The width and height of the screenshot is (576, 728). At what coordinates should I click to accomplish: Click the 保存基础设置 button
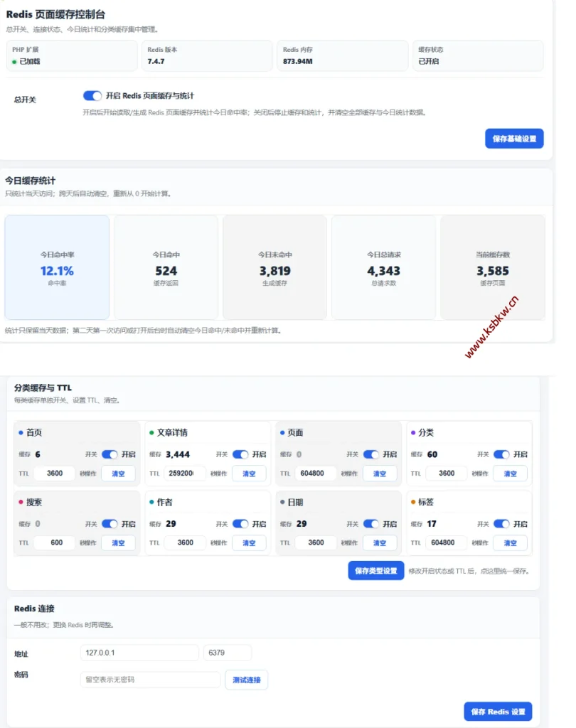pyautogui.click(x=514, y=139)
